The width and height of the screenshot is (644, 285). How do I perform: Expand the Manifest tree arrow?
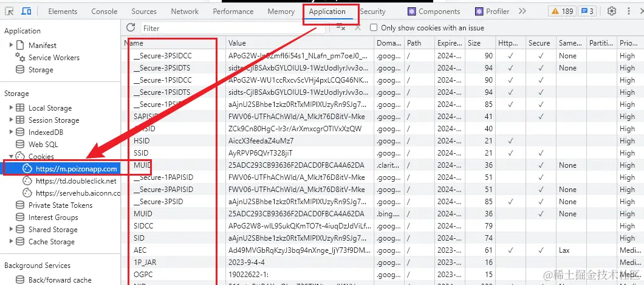click(x=11, y=45)
